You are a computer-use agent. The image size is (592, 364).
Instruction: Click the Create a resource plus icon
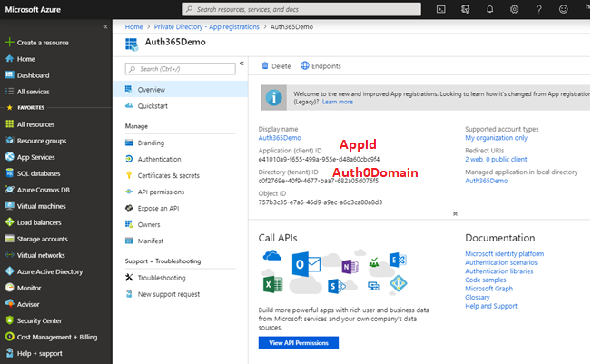9,43
